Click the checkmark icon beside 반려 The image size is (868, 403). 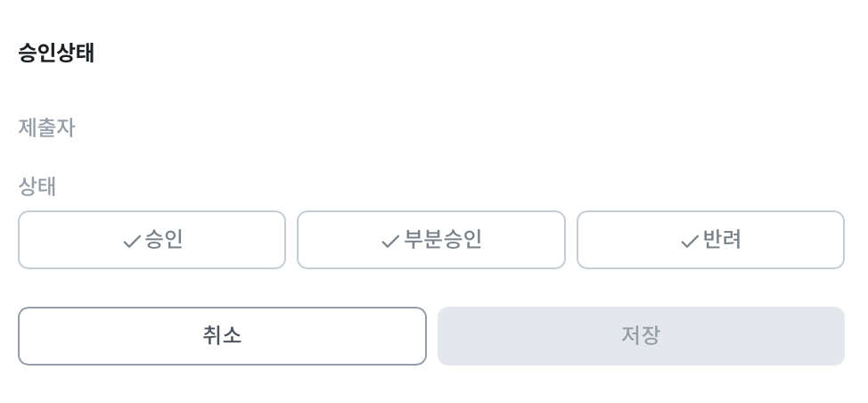(690, 241)
